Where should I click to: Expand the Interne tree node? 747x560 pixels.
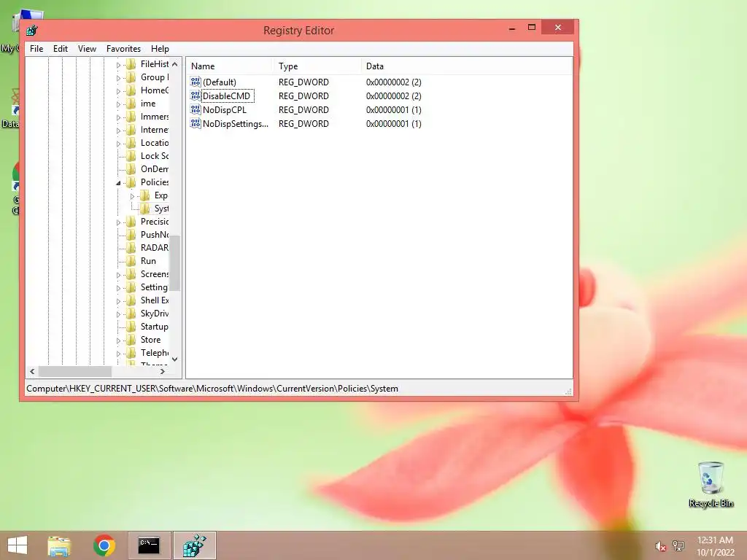pyautogui.click(x=118, y=131)
